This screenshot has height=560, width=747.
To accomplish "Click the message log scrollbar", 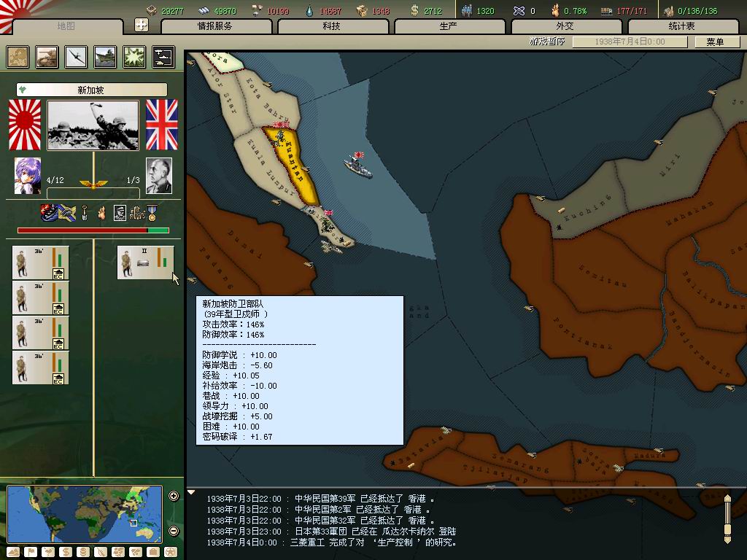I will pyautogui.click(x=727, y=518).
